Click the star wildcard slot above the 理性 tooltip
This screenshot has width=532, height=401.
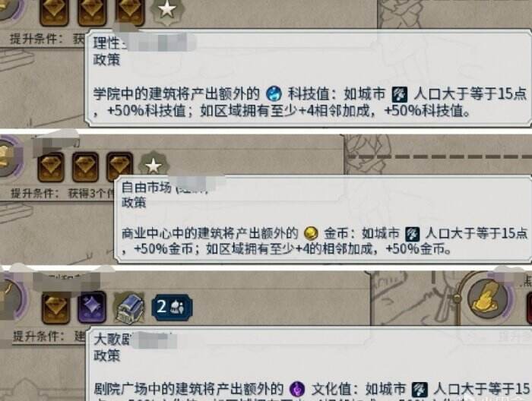point(167,11)
